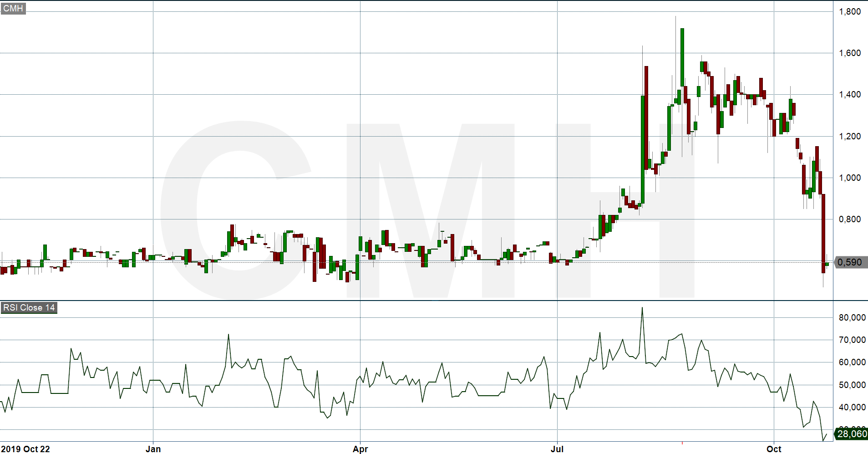The height and width of the screenshot is (454, 868).
Task: Select the 1,600 price axis label
Action: [850, 53]
